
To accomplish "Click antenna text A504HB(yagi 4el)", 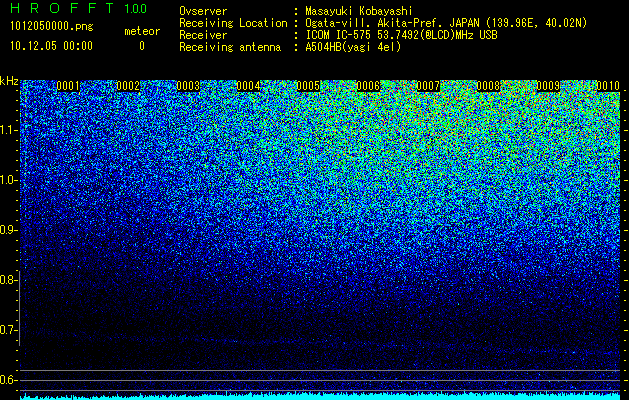I will tap(353, 47).
